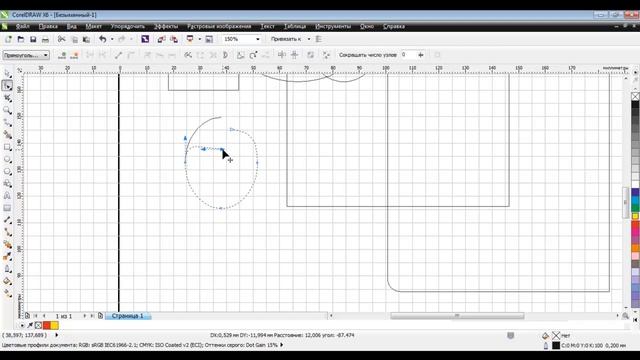Image resolution: width=640 pixels, height=360 pixels.
Task: Select the Ellipse tool in toolbox
Action: [7, 159]
